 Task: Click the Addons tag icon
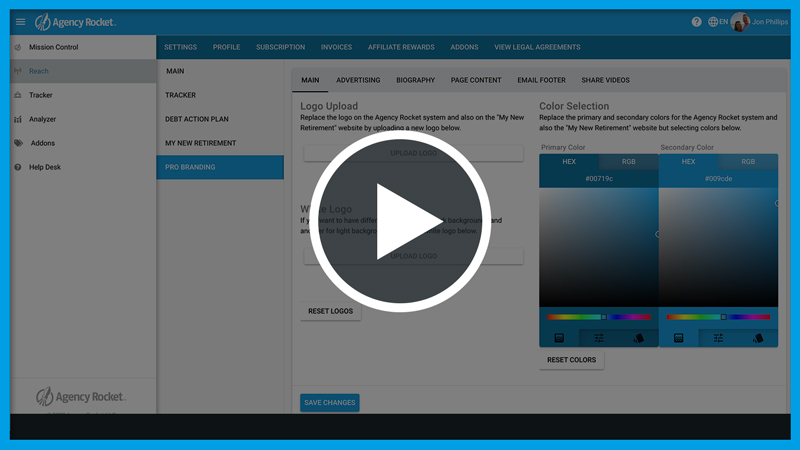(18, 143)
